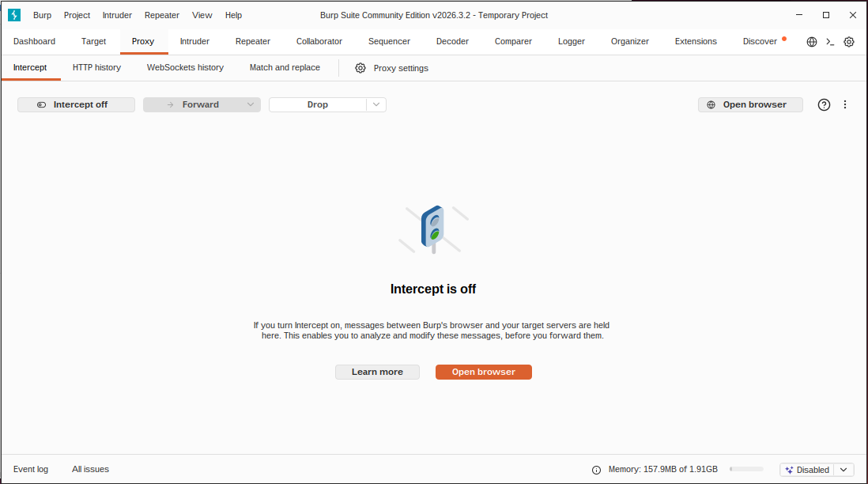Click the traffic light illustration
This screenshot has height=484, width=868.
tap(433, 229)
